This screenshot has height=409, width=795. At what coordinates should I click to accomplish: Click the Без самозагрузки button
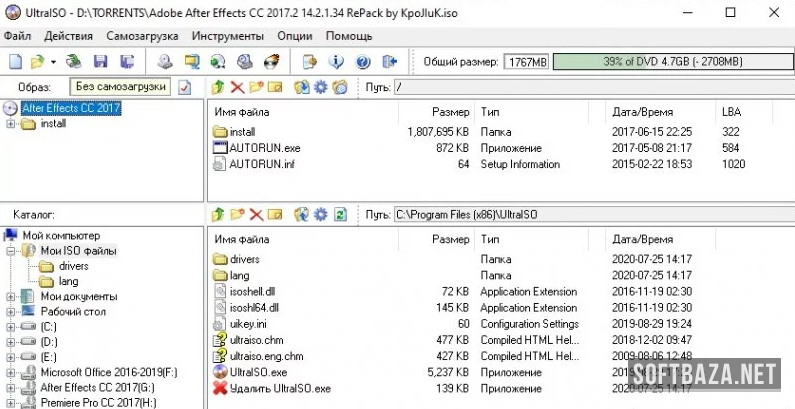120,88
